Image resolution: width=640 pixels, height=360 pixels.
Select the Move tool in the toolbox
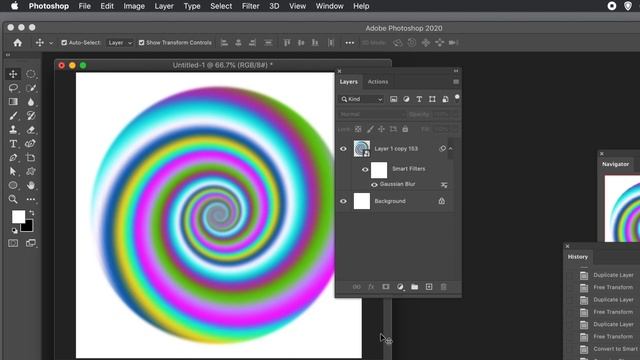click(13, 74)
